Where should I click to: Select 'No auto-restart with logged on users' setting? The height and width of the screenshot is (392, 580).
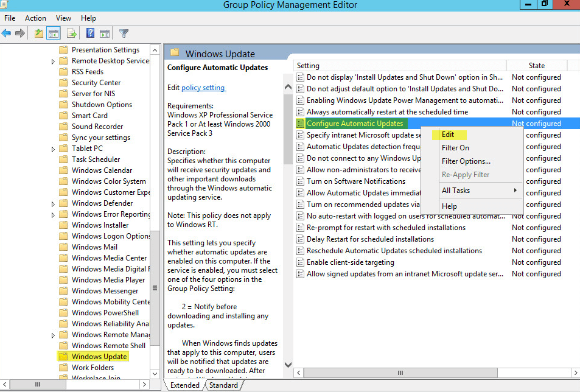[x=405, y=216]
